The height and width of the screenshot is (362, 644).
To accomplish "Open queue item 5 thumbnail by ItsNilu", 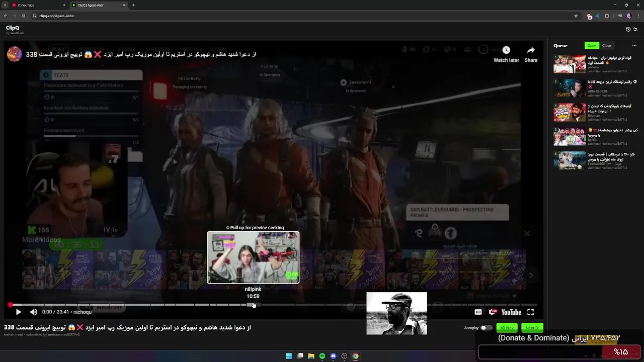I will [570, 137].
